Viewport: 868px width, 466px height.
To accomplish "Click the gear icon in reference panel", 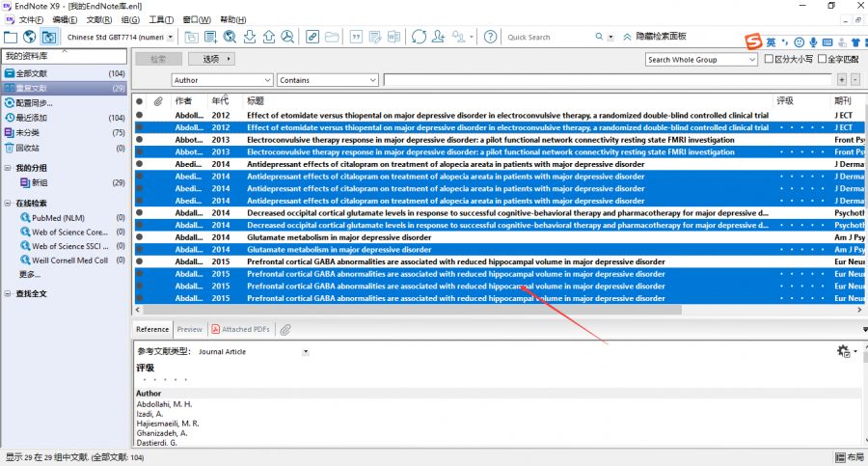I will [844, 351].
